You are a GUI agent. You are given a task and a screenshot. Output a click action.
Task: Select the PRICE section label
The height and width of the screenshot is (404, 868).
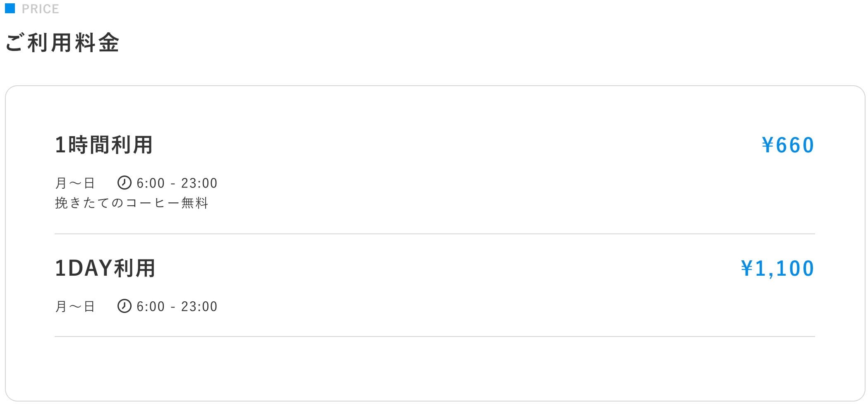(40, 9)
